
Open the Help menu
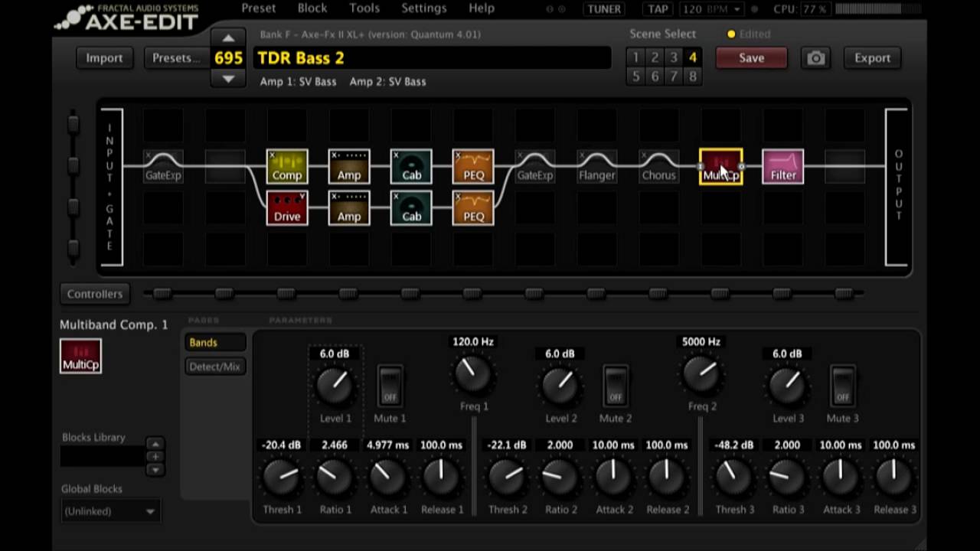482,8
